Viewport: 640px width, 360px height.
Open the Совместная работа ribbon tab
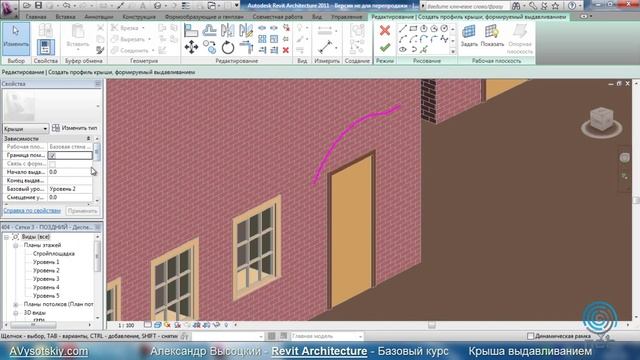coord(278,17)
